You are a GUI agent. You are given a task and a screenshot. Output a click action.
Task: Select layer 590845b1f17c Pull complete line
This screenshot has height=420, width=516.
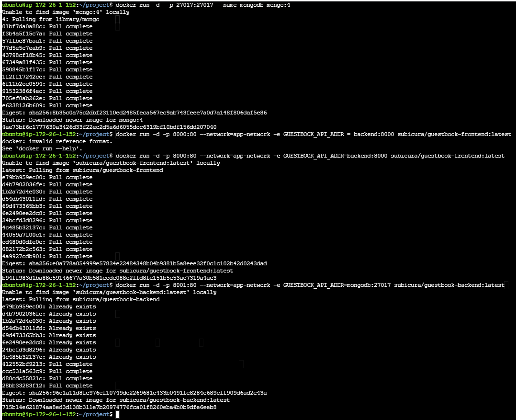(47, 70)
